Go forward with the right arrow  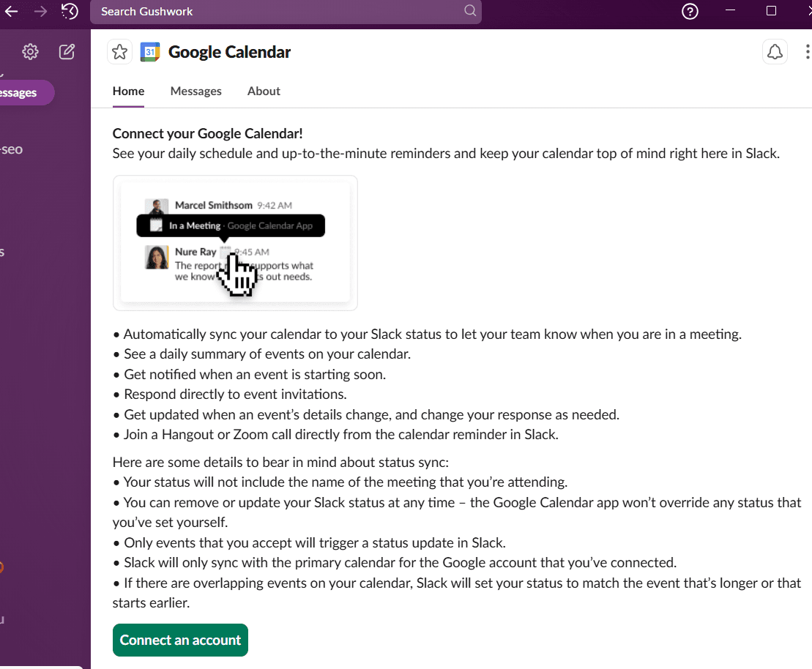(40, 11)
